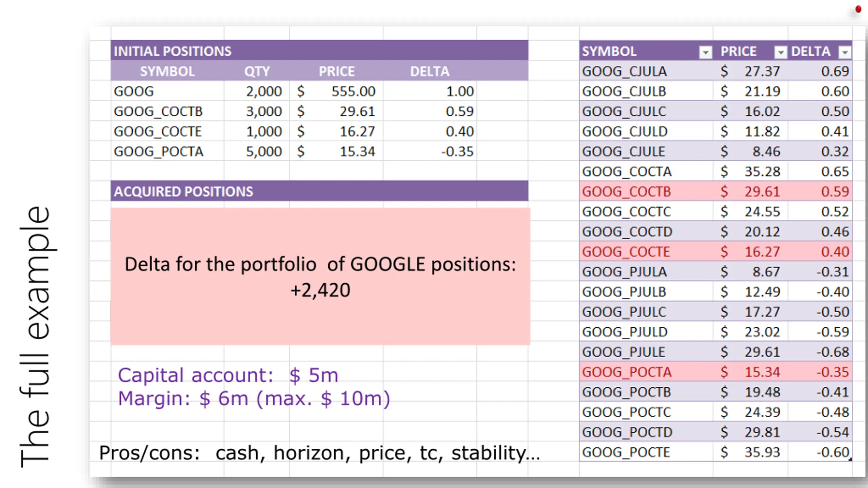The image size is (868, 488).
Task: Select the GOOG price cell 555.00
Action: [x=353, y=91]
